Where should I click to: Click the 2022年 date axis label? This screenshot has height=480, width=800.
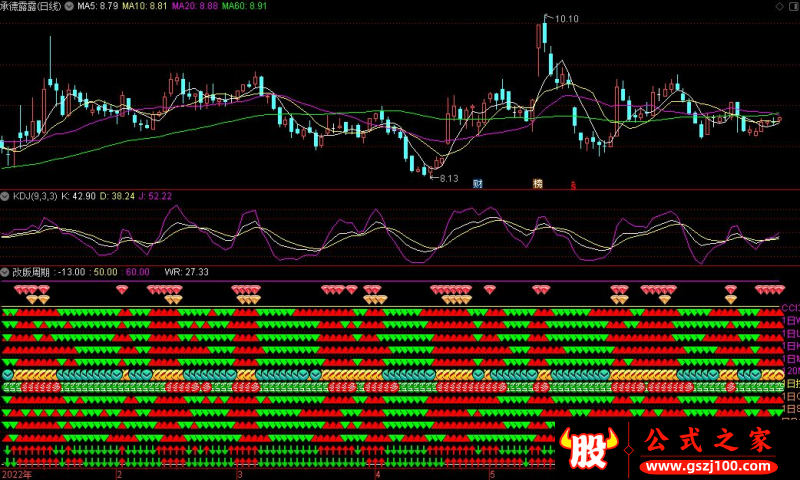(17, 475)
